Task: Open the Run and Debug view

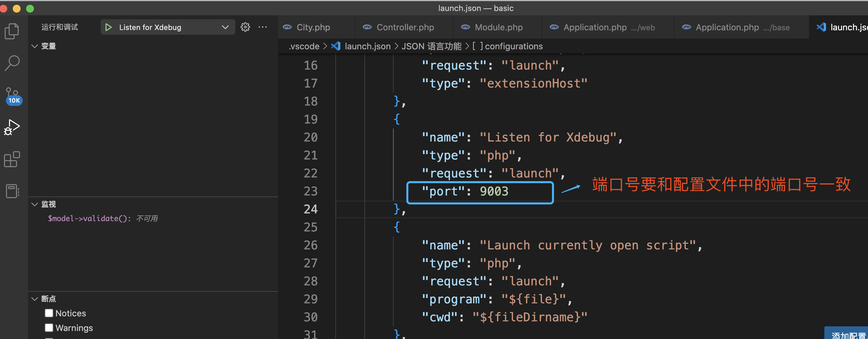Action: point(12,127)
